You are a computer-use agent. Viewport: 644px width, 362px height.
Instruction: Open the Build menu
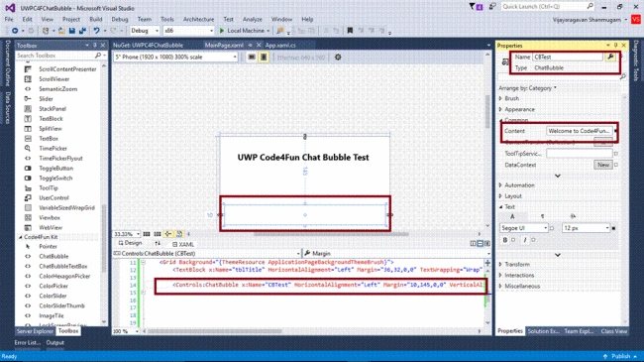(x=96, y=19)
